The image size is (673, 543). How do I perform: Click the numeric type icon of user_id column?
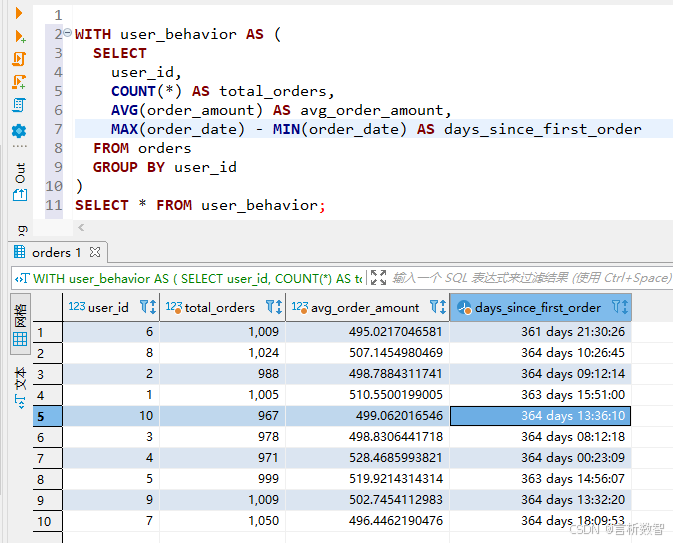click(77, 306)
